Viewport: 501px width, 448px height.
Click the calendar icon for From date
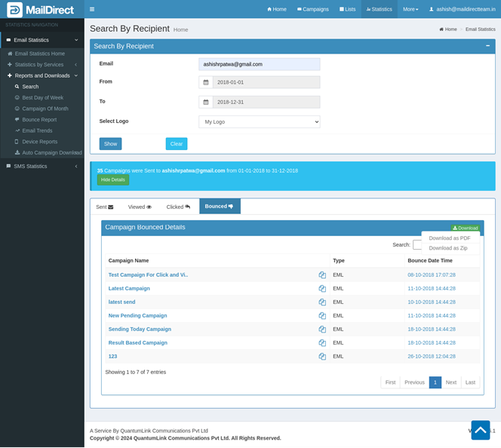point(206,82)
